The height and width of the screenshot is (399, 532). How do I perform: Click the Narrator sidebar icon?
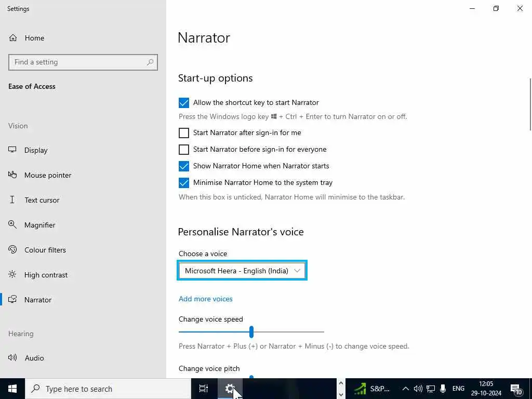(12, 299)
